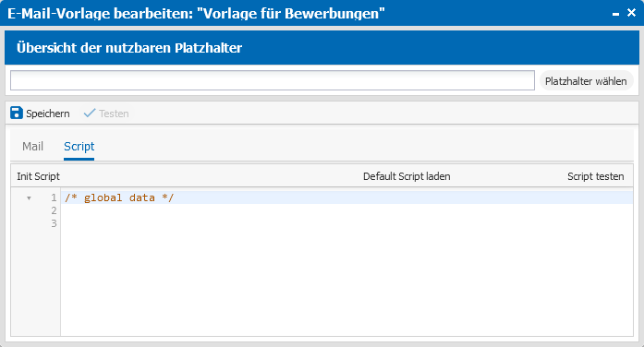Close the E-Mail-Vorlage bearbeiten dialog
Screen dimensions: 644x347
click(632, 13)
